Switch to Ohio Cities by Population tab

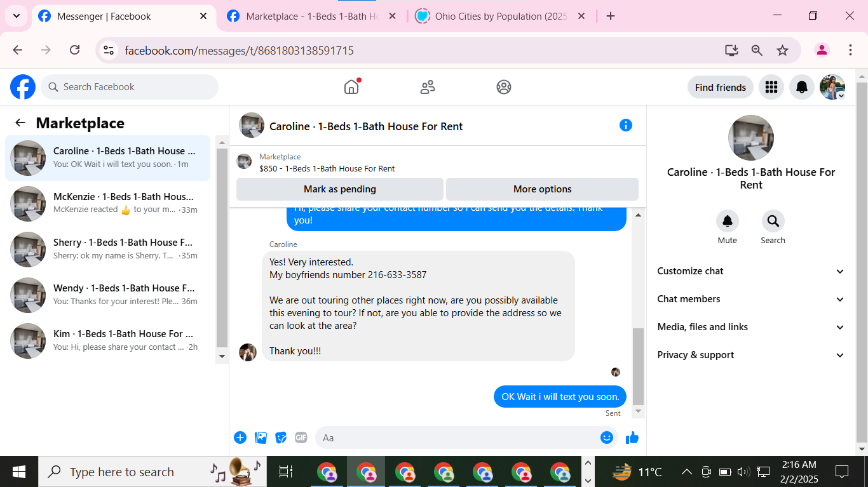coord(501,17)
